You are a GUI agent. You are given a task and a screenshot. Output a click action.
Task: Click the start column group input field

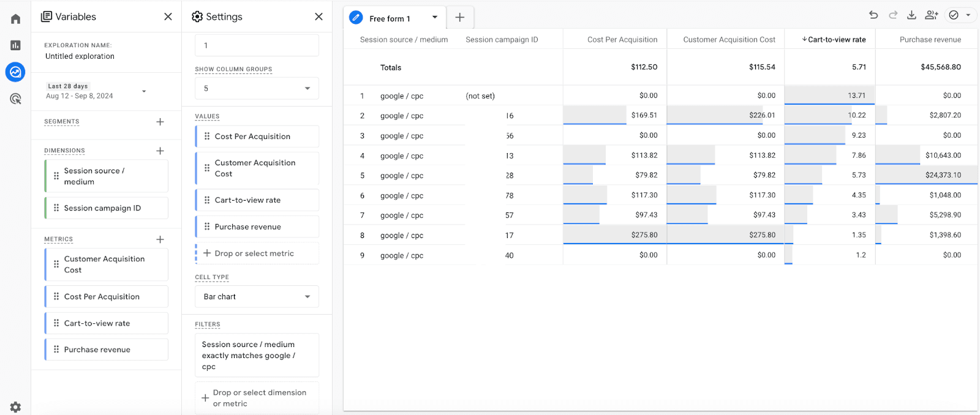(257, 45)
